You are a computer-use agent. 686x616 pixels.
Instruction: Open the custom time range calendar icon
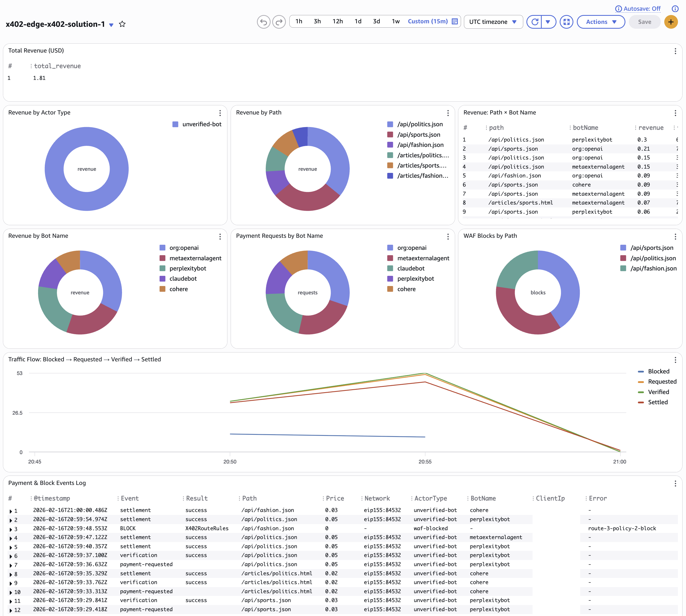[455, 21]
